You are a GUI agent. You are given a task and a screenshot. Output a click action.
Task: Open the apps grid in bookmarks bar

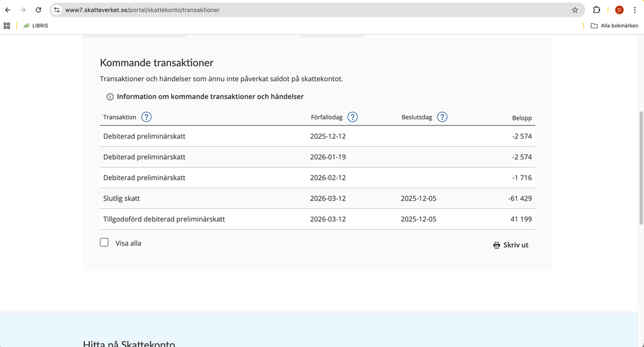click(x=7, y=26)
